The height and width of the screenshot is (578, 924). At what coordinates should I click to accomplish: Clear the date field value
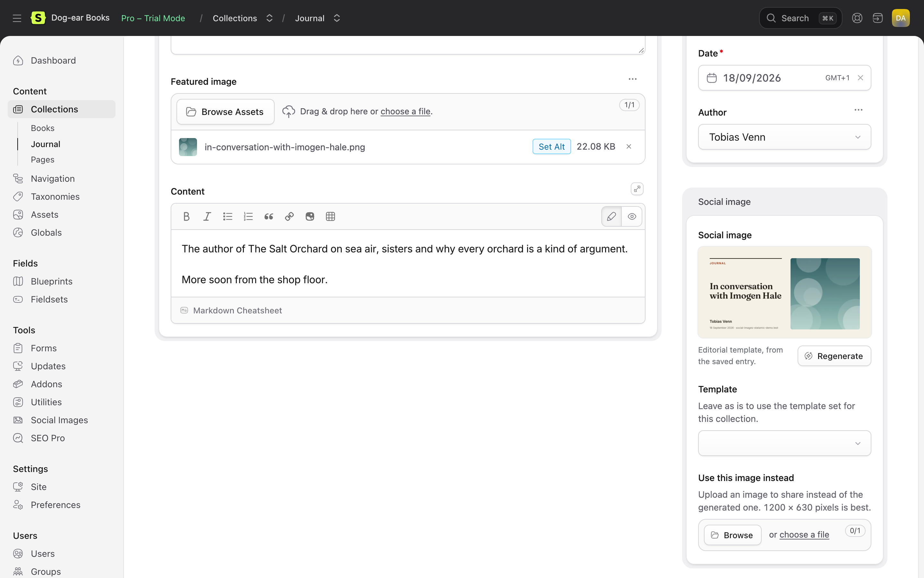click(860, 78)
